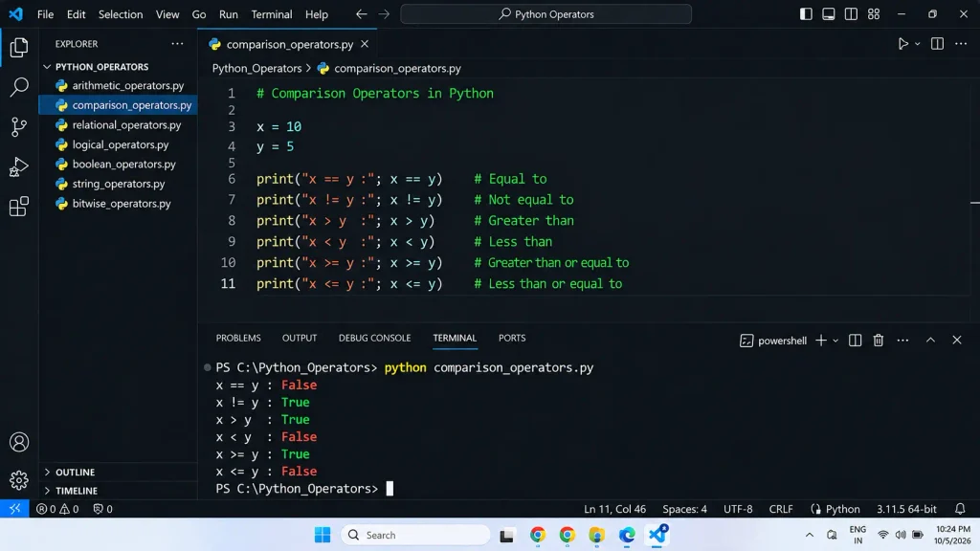Image resolution: width=980 pixels, height=551 pixels.
Task: Open the Explorer view in activity bar
Action: (19, 48)
